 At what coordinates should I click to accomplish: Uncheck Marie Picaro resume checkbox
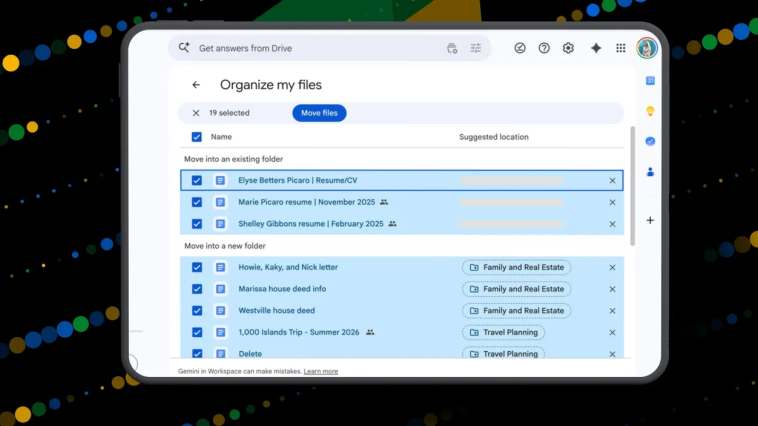coord(197,202)
